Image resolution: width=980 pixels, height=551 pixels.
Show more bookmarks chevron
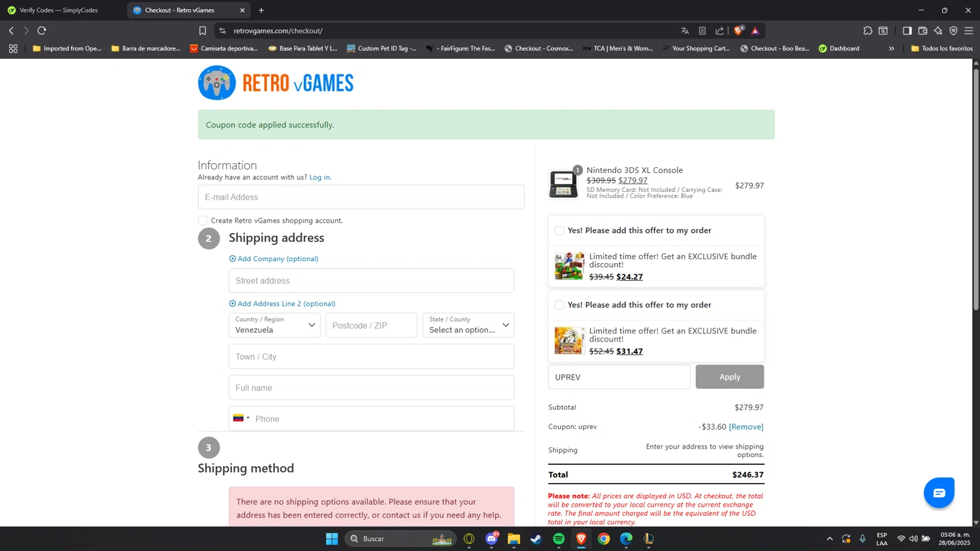click(x=891, y=48)
